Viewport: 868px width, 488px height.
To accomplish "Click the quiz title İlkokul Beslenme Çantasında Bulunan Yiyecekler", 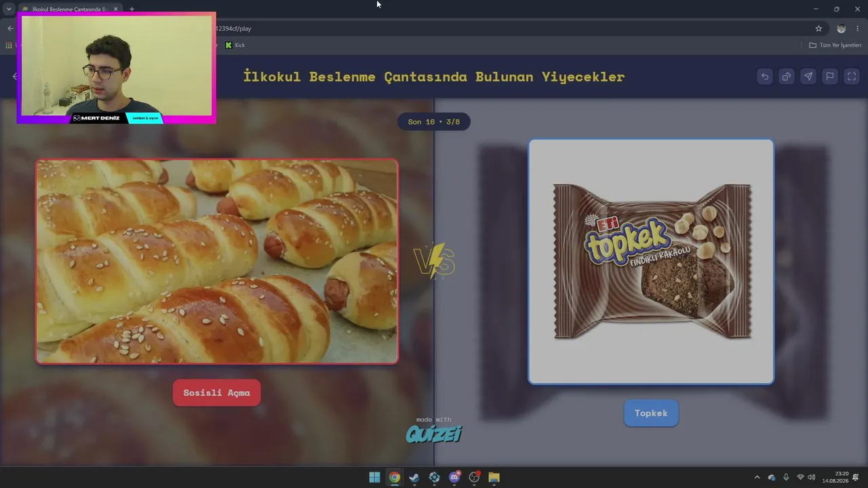I will coord(434,77).
